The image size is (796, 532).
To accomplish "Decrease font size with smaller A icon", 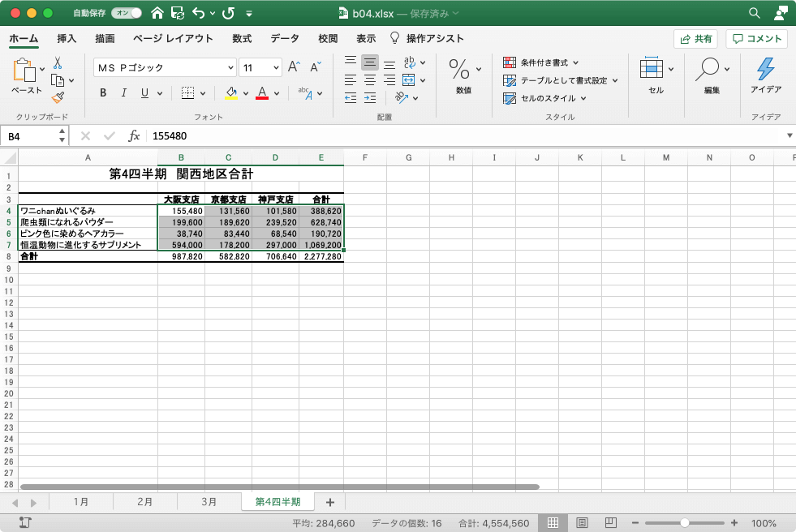I will [316, 67].
